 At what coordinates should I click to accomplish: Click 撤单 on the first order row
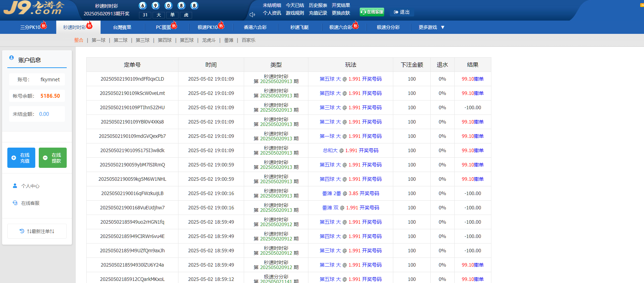[479, 79]
